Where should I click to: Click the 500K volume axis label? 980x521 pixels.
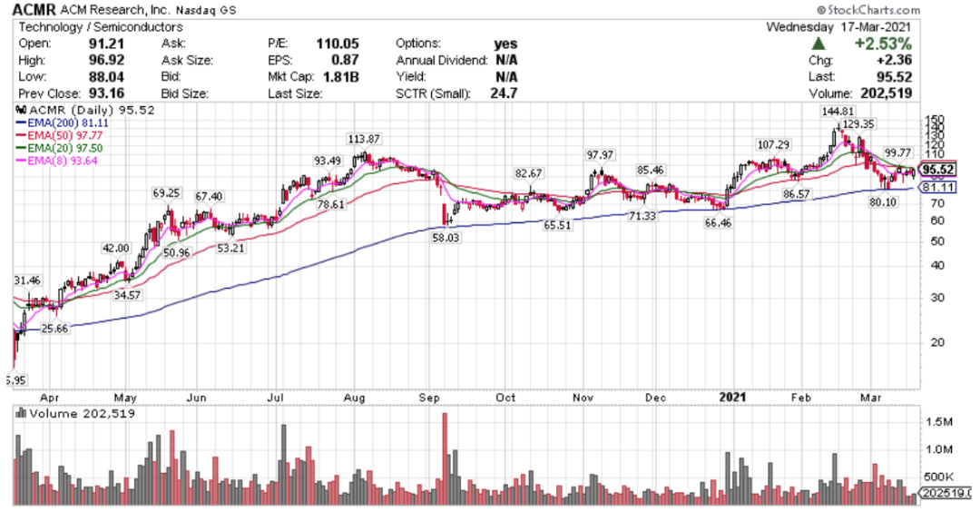coord(939,477)
